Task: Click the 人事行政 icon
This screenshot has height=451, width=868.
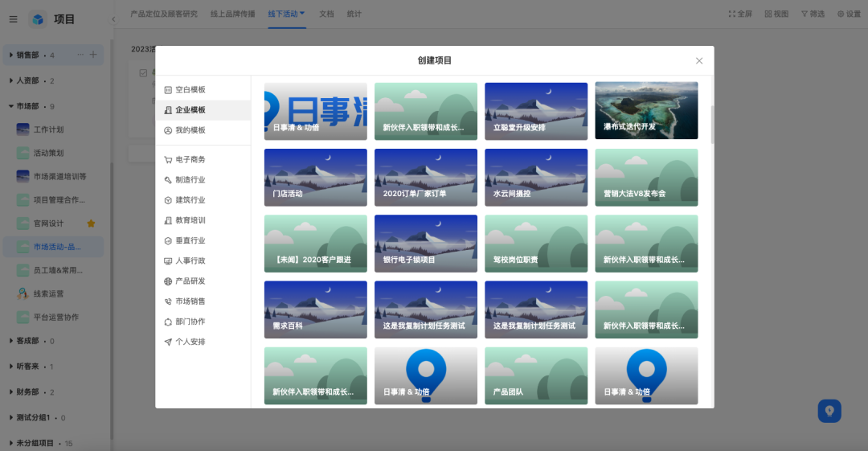Action: tap(168, 261)
